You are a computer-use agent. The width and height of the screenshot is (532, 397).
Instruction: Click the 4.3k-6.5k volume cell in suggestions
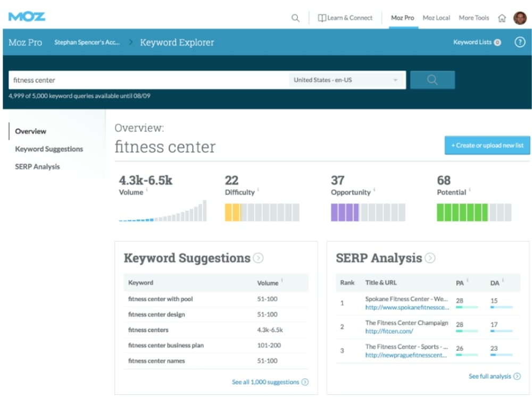(x=270, y=330)
